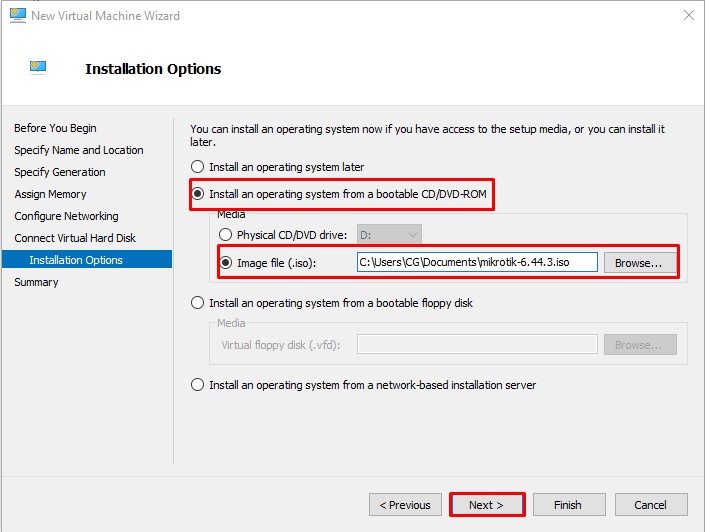Close the New Virtual Machine Wizard window
The width and height of the screenshot is (705, 532).
(x=689, y=15)
